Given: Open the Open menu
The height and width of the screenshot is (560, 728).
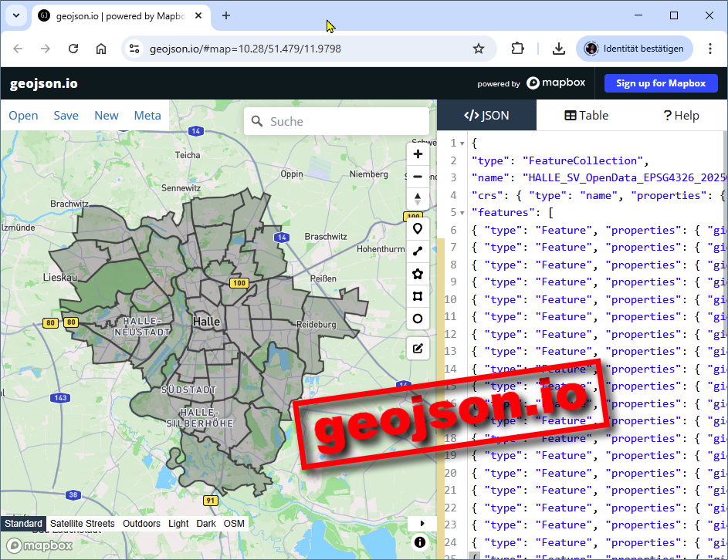Looking at the screenshot, I should pos(23,116).
